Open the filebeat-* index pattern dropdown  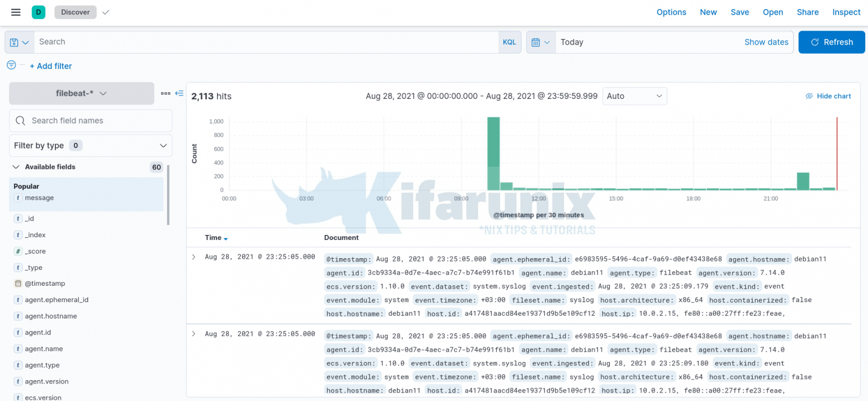81,93
